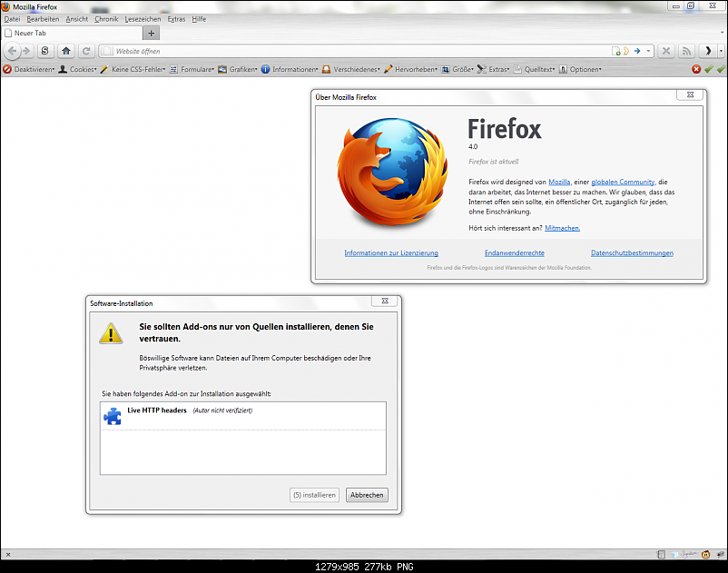Open a new tab with plus button
This screenshot has width=728, height=573.
click(x=151, y=33)
